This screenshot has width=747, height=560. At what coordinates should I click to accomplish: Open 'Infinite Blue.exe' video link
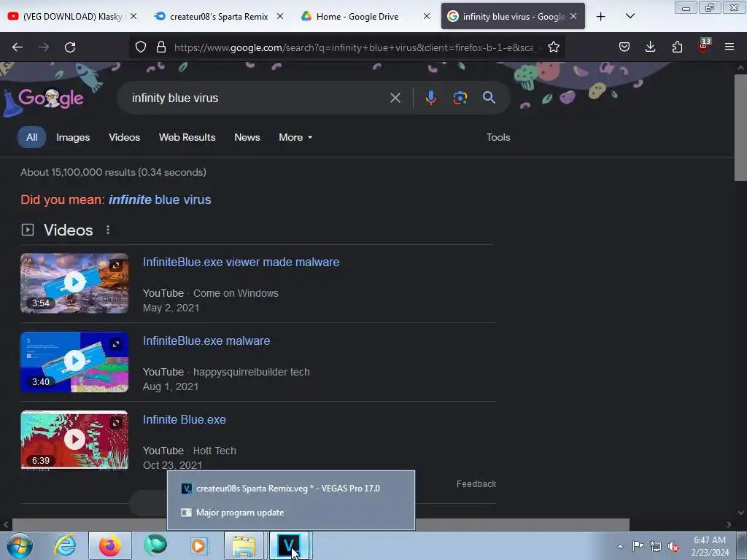pyautogui.click(x=185, y=419)
